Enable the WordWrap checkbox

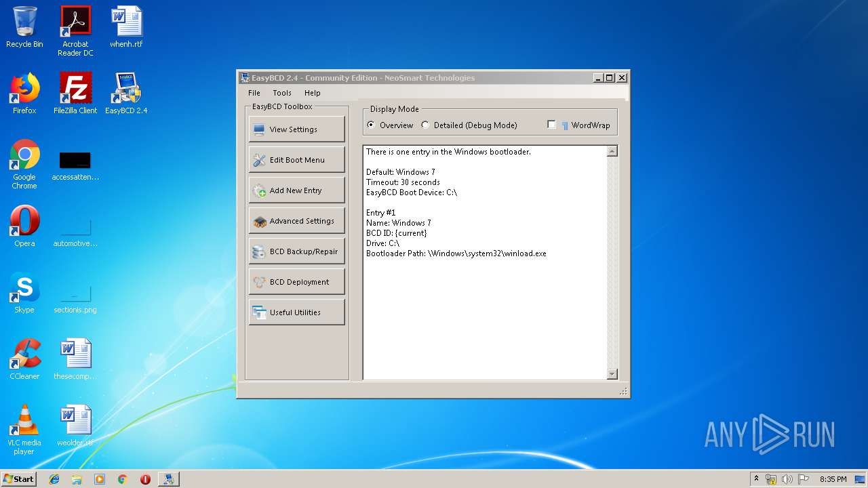pos(551,125)
